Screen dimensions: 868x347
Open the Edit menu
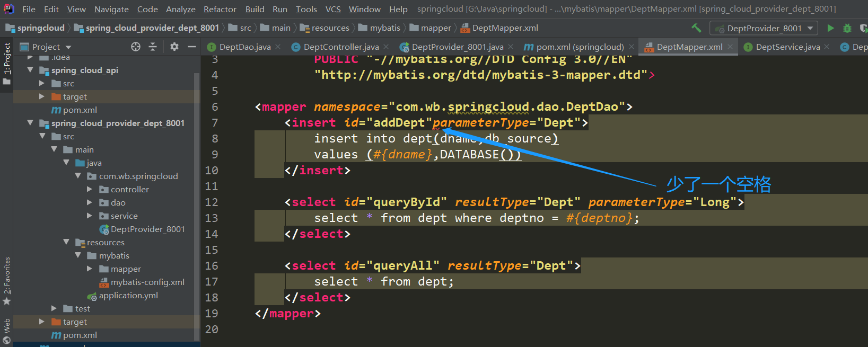point(51,9)
